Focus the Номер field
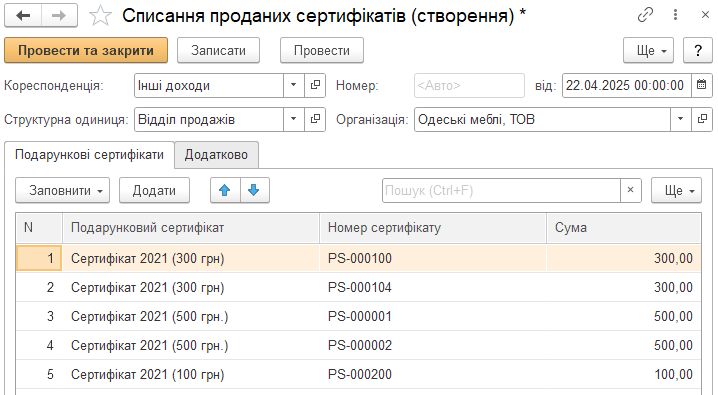718x395 pixels. [469, 85]
